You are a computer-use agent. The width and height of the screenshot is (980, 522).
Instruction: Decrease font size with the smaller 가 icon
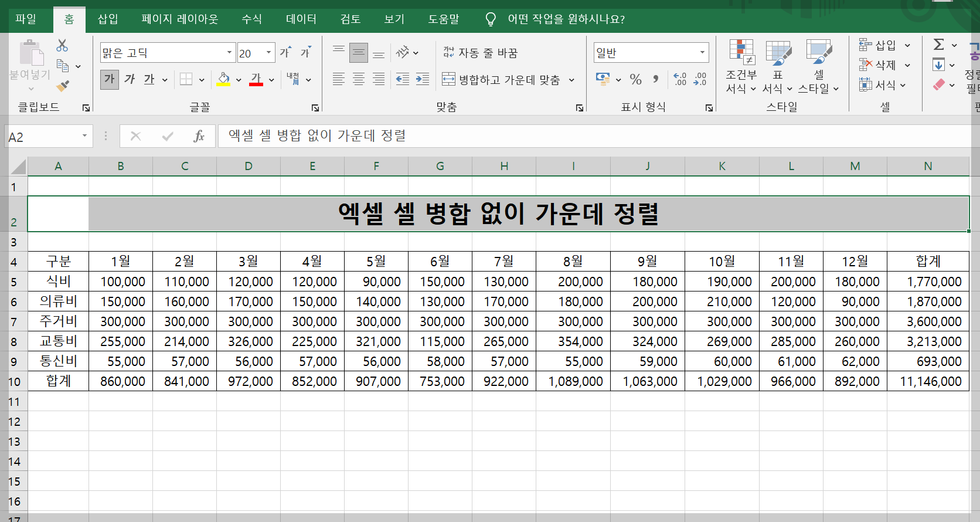305,53
